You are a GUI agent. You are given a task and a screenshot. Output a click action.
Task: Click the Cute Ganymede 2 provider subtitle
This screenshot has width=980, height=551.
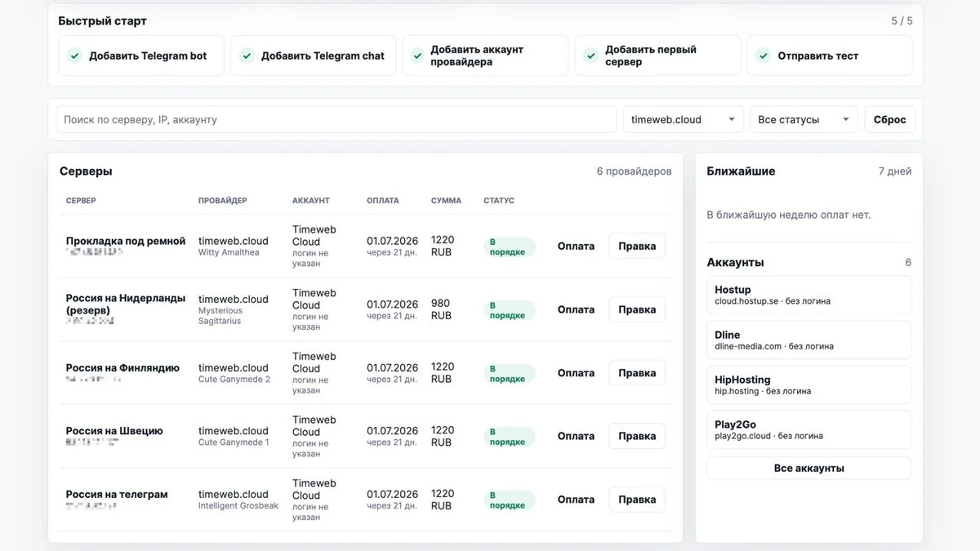234,380
